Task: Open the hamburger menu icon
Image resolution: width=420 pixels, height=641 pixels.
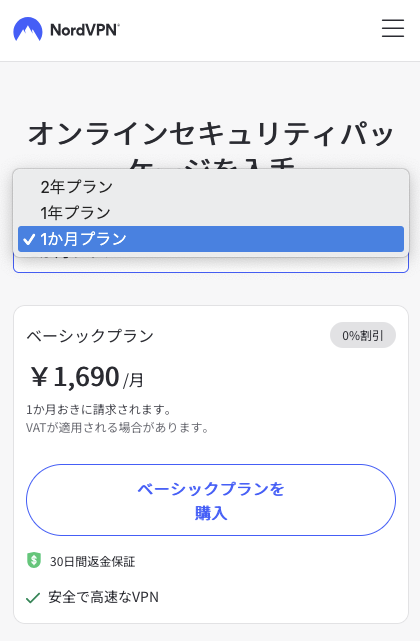Action: point(393,28)
